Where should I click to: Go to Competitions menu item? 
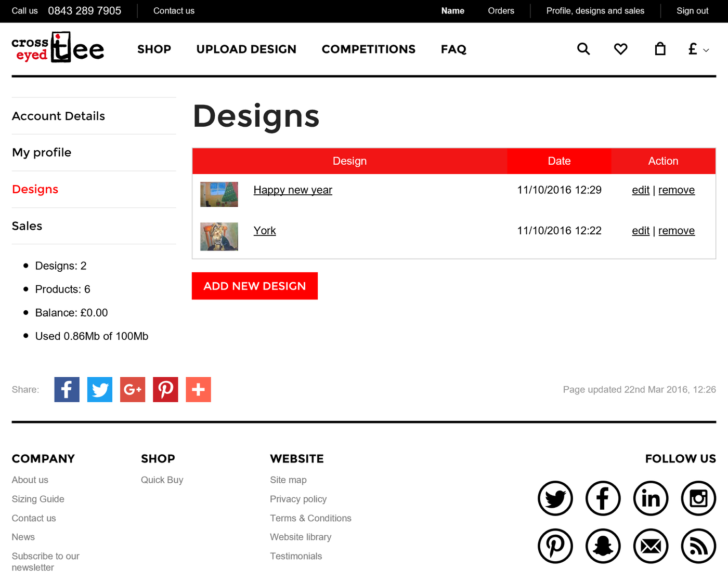point(368,49)
